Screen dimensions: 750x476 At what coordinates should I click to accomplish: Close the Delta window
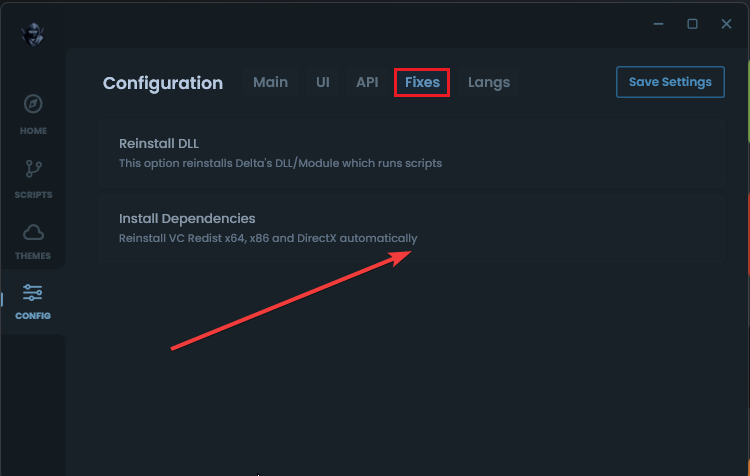click(x=726, y=24)
